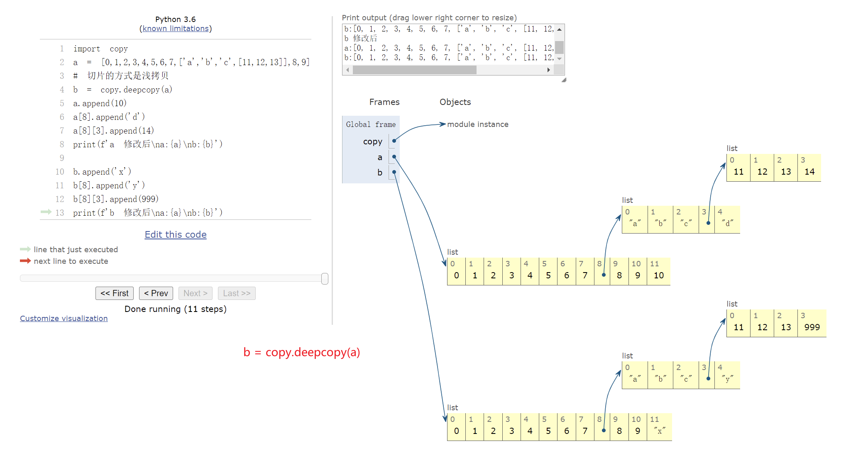Jump to first step with << First
Screen dimensions: 868x453
[x=115, y=293]
